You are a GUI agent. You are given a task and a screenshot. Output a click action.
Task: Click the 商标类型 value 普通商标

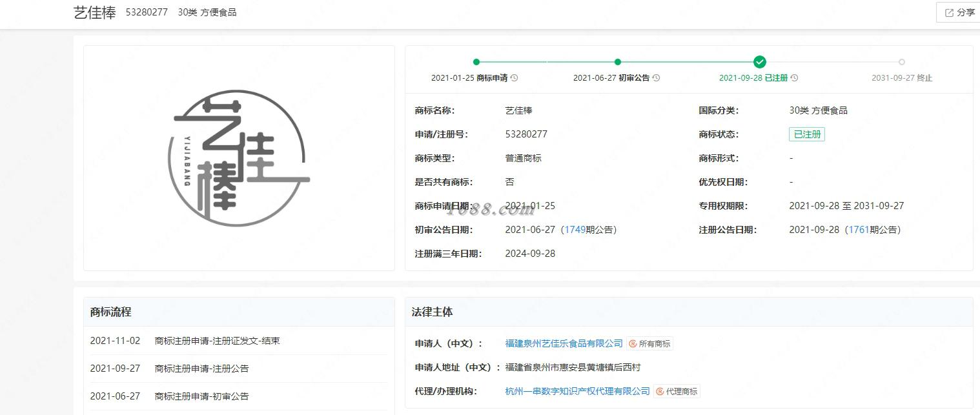pos(523,158)
